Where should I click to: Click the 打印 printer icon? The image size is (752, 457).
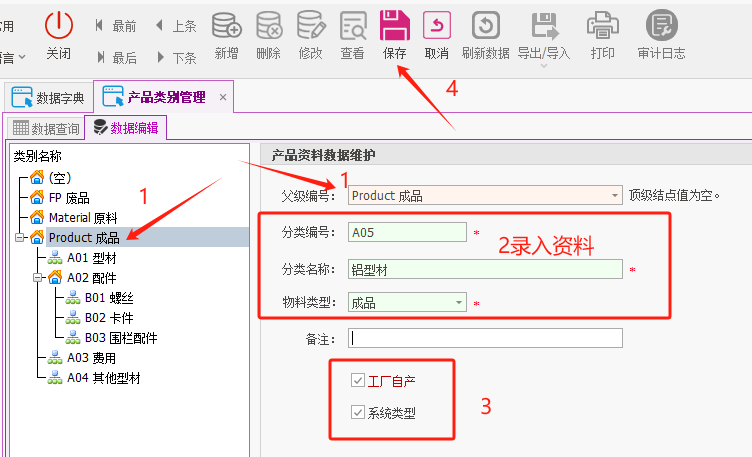tap(602, 25)
